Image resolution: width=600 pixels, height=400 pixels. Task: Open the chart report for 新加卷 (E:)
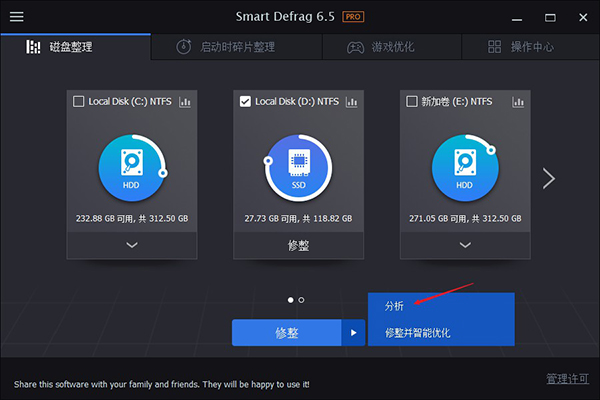(x=518, y=102)
